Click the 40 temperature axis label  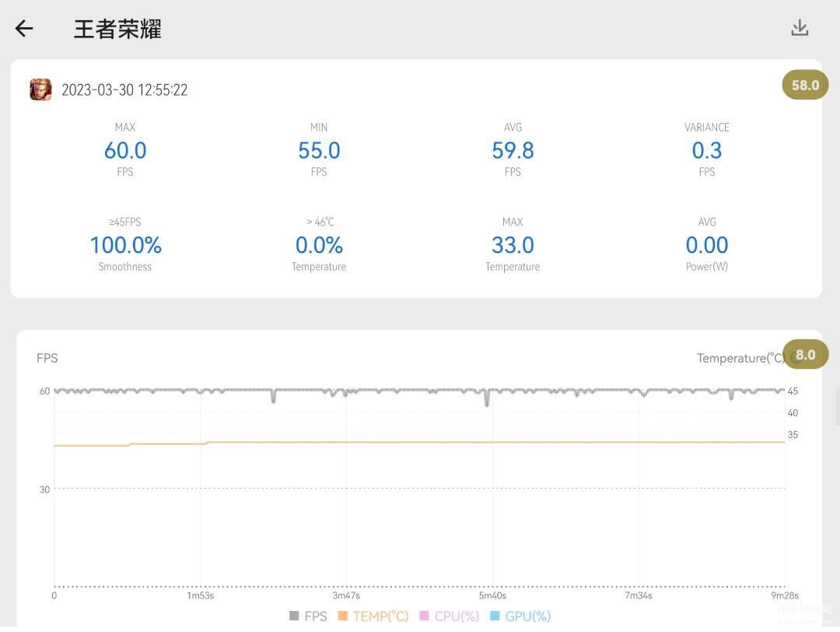point(793,413)
